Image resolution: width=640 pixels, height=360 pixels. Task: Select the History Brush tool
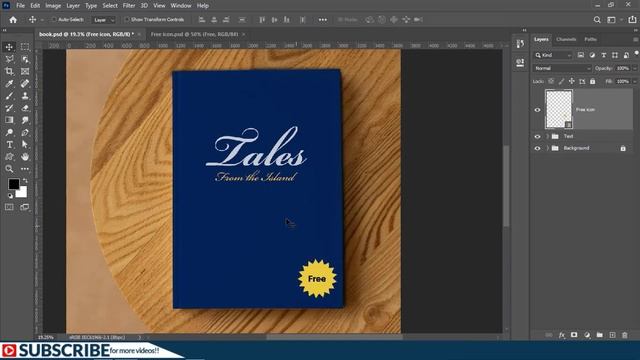[9, 108]
